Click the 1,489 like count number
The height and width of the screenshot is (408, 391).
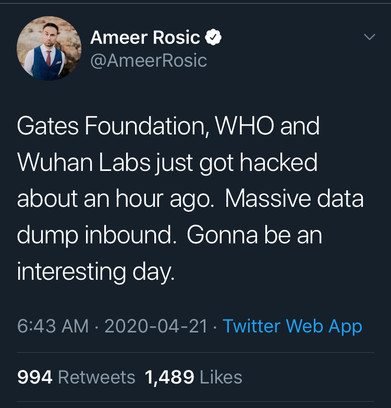click(x=169, y=377)
